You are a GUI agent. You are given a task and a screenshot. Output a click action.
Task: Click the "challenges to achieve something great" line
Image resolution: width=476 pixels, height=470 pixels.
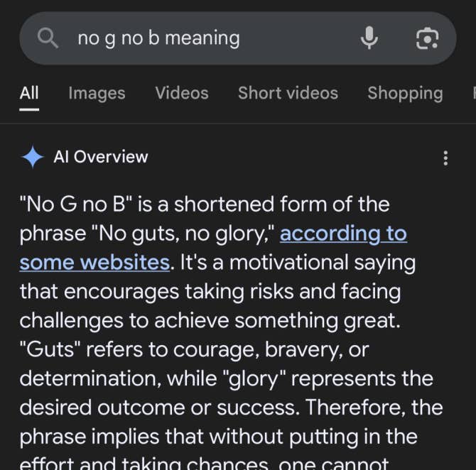point(210,320)
